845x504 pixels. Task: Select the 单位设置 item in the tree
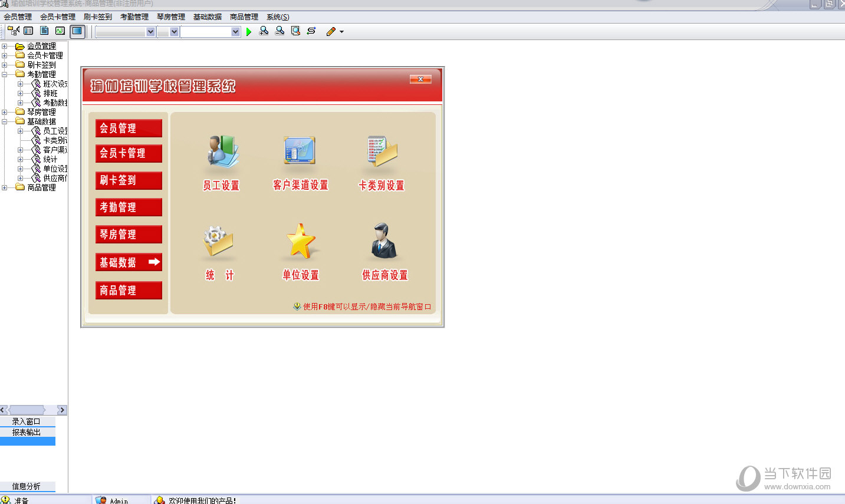click(x=55, y=169)
